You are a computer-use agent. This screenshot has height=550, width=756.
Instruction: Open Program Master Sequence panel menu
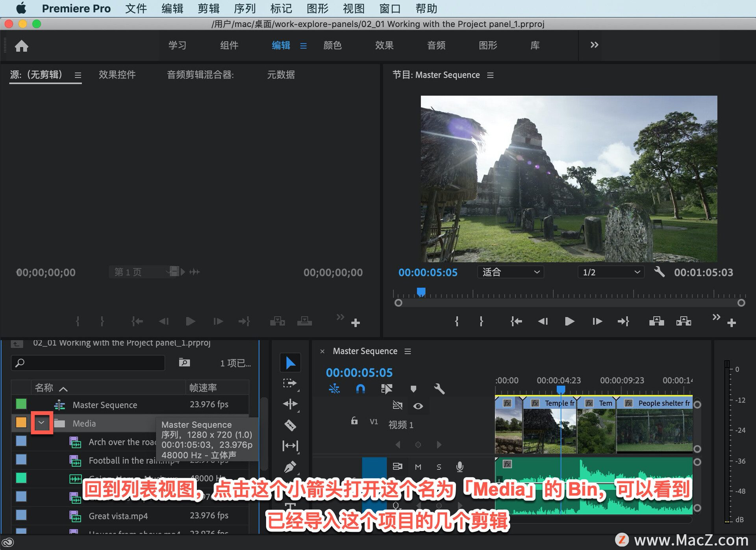490,75
